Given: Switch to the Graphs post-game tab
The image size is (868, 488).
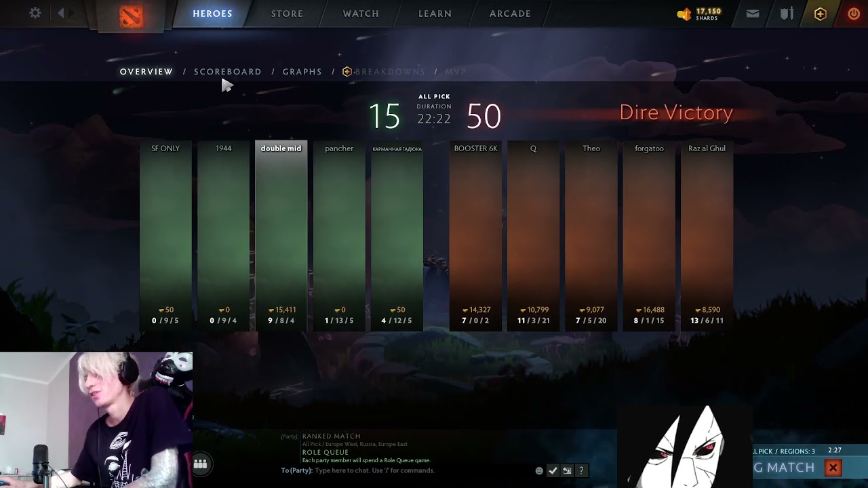Looking at the screenshot, I should (x=302, y=71).
